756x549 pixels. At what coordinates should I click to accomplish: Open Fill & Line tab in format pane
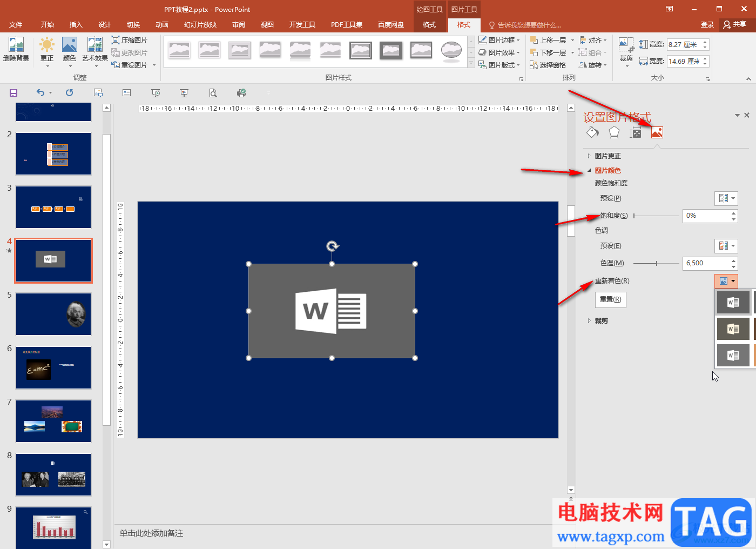[592, 132]
